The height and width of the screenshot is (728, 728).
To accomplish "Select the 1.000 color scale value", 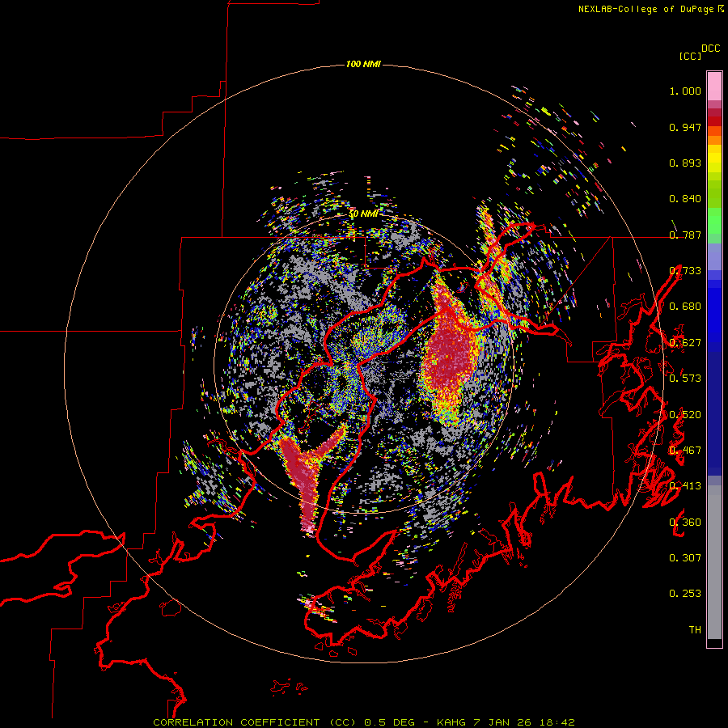I will 685,91.
